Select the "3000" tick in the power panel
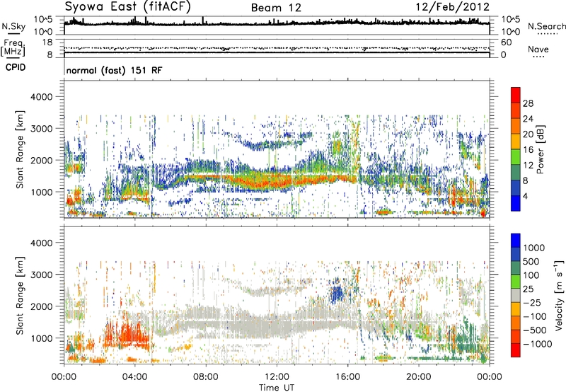 click(x=42, y=129)
